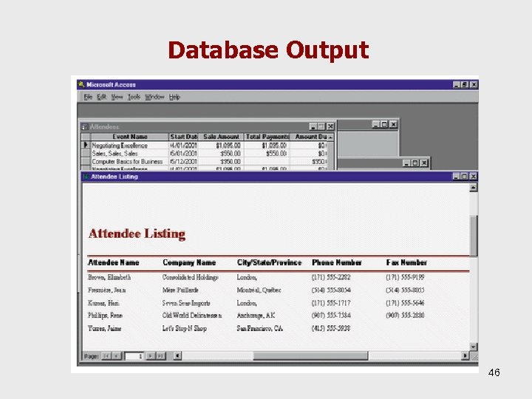The image size is (532, 399).
Task: Click the Amount Due column header
Action: pyautogui.click(x=309, y=137)
